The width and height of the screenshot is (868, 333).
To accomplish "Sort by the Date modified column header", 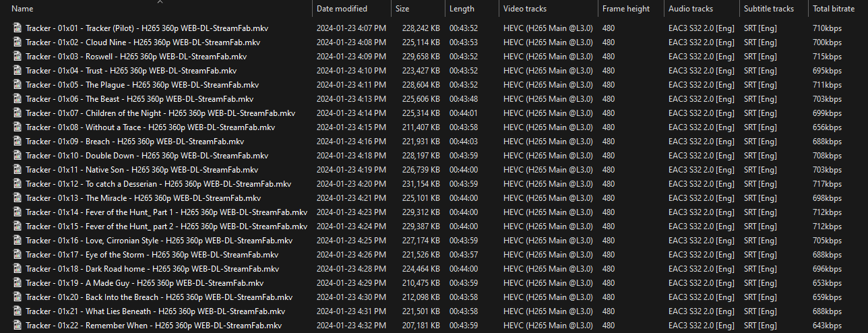I will click(342, 9).
